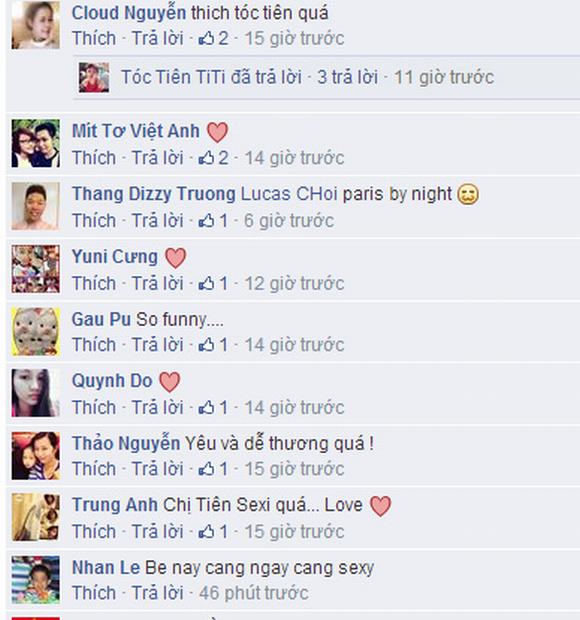Click Mít Tơ Việt Anh's profile picture
This screenshot has height=620, width=580.
(x=36, y=143)
